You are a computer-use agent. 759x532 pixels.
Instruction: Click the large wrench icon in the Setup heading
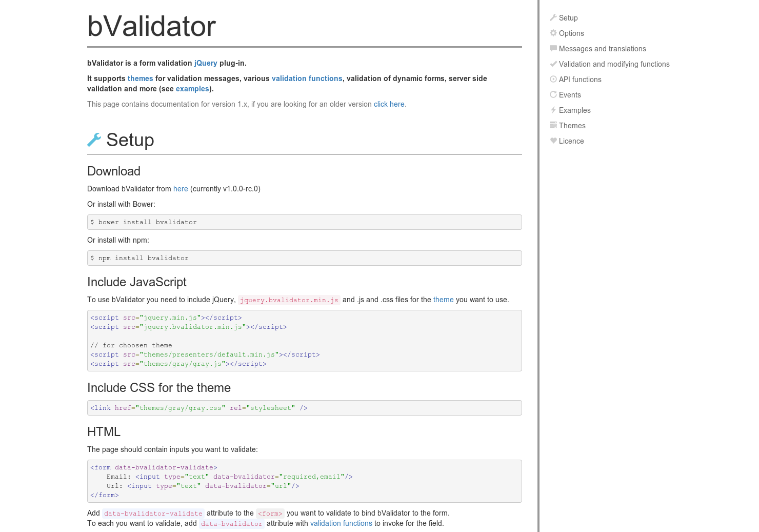click(x=94, y=140)
